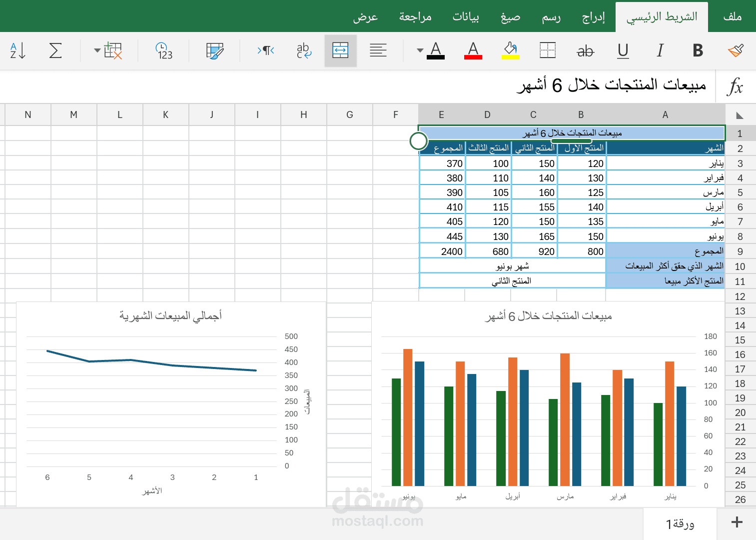The height and width of the screenshot is (540, 756).
Task: Apply red font color
Action: (x=473, y=50)
